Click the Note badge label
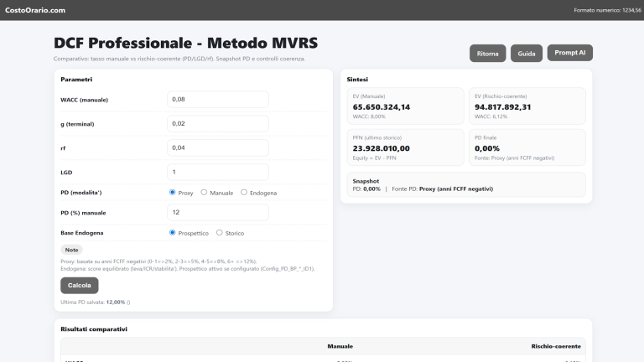Screen dimensions: 644x362 (x=71, y=250)
